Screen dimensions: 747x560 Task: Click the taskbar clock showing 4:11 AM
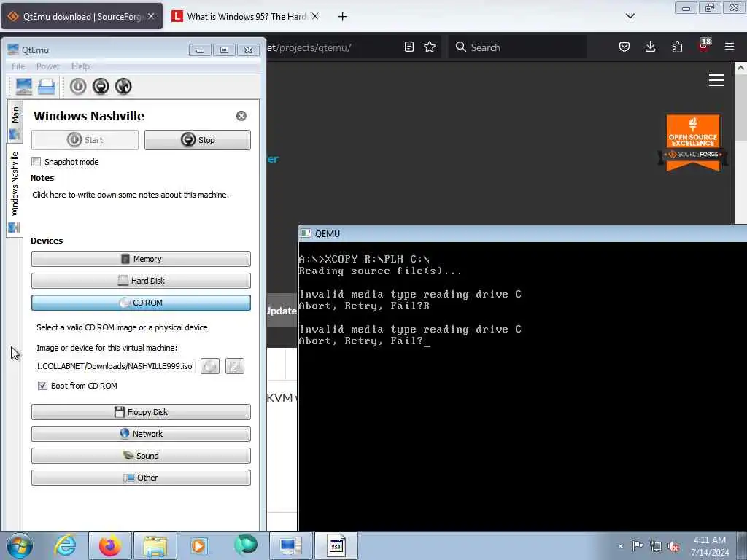[710, 546]
